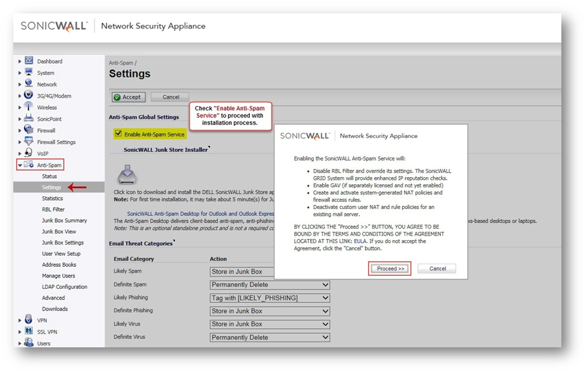Click the Junk Store download installer icon
This screenshot has width=588, height=374.
[x=127, y=175]
